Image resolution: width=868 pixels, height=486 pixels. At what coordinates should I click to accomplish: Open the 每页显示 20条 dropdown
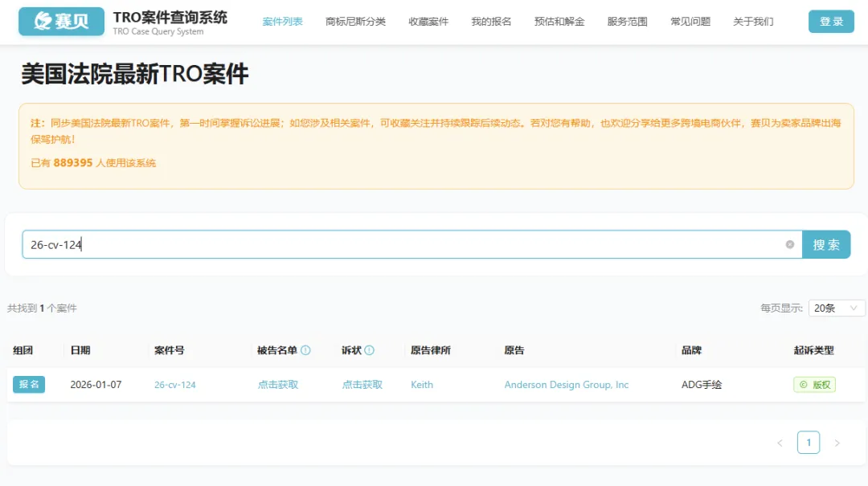tap(836, 307)
